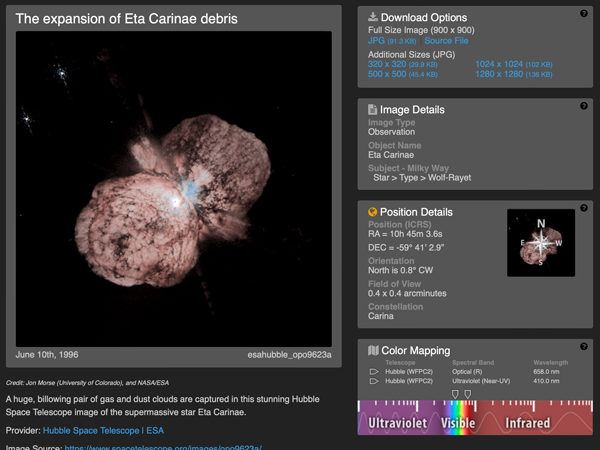This screenshot has width=600, height=450.
Task: Click the left wavelength marker on spectrum
Action: point(455,394)
